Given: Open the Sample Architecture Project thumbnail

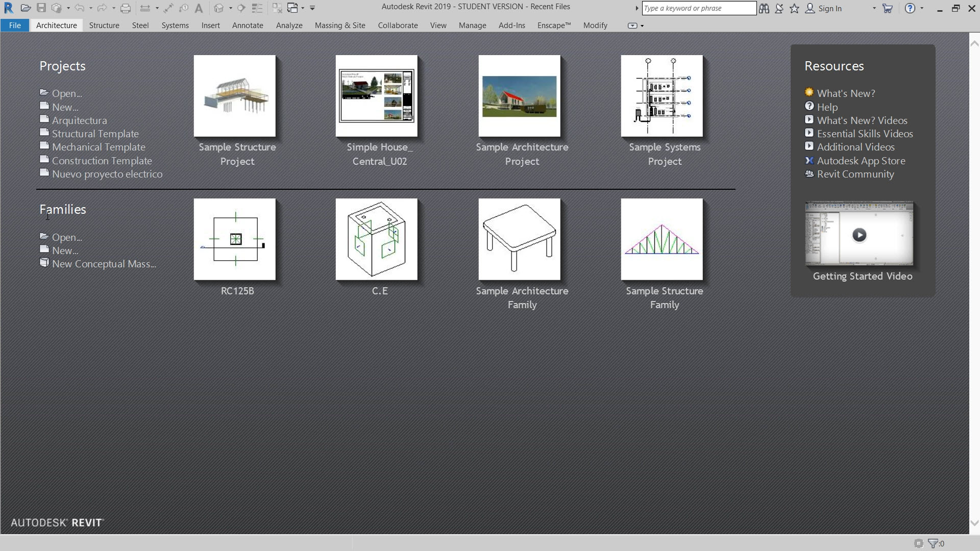Looking at the screenshot, I should 520,96.
